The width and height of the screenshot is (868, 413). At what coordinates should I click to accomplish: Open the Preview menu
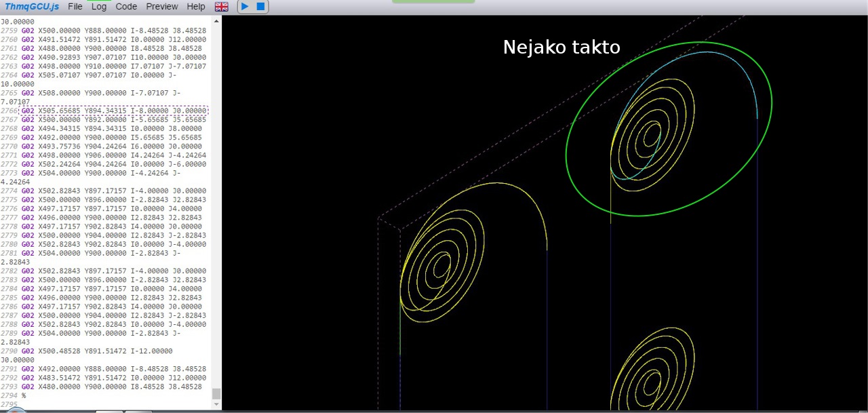point(162,7)
